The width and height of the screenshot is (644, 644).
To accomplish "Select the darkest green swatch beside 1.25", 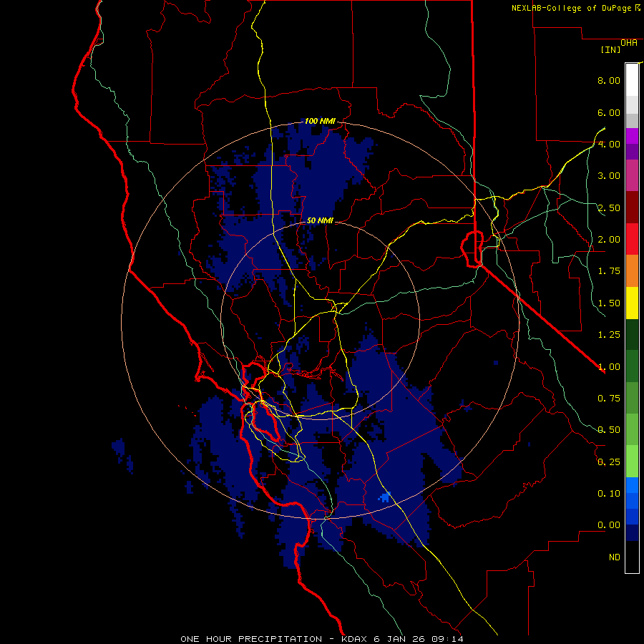I will pos(632,334).
